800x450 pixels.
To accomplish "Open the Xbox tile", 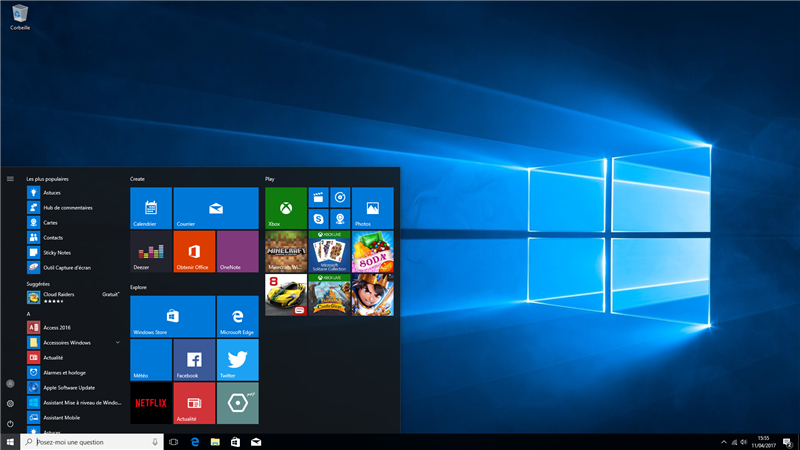I will (x=286, y=208).
